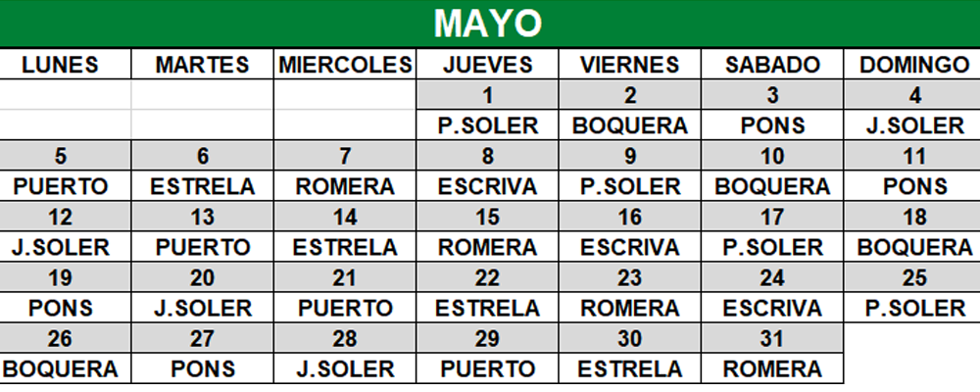Click the day 21 date cell
This screenshot has height=392, width=980.
(x=345, y=277)
